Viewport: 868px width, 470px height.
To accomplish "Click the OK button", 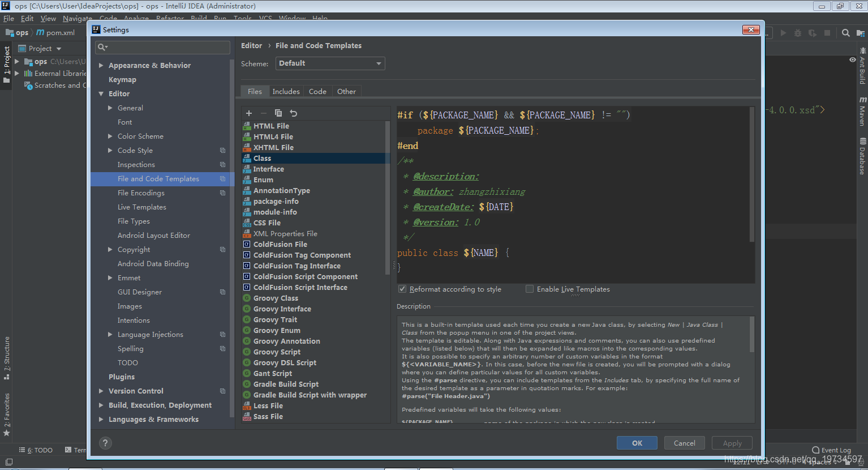I will (x=637, y=443).
